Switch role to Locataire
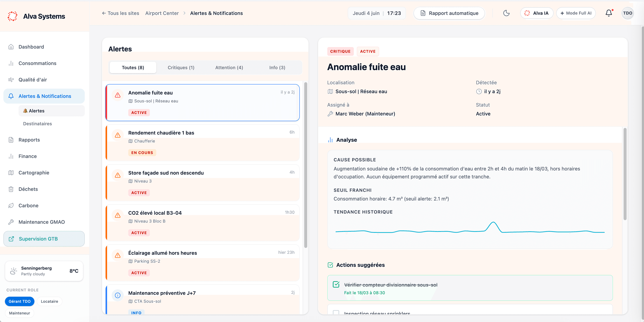 pos(50,301)
